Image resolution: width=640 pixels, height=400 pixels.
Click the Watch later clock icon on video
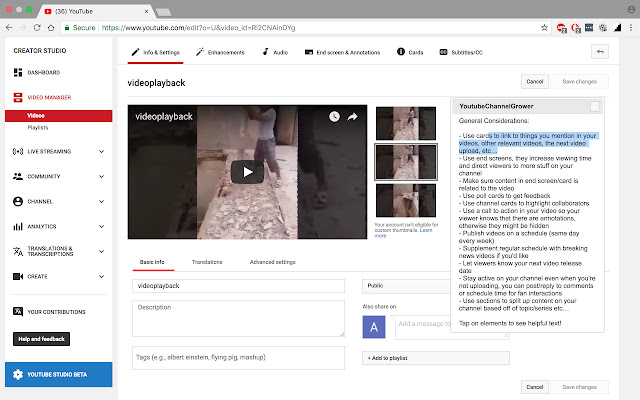point(334,117)
